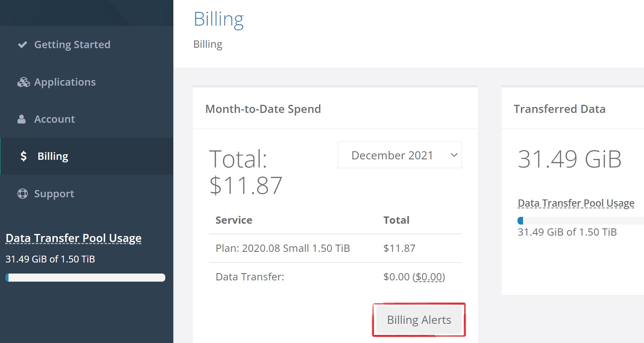The image size is (644, 343).
Task: Click the sidebar data transfer usage progress bar
Action: pos(85,277)
